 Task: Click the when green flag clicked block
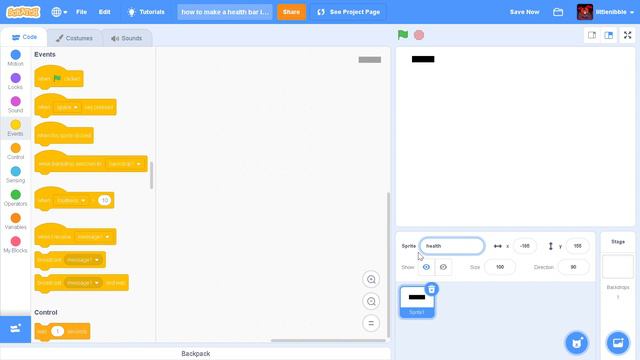click(59, 78)
